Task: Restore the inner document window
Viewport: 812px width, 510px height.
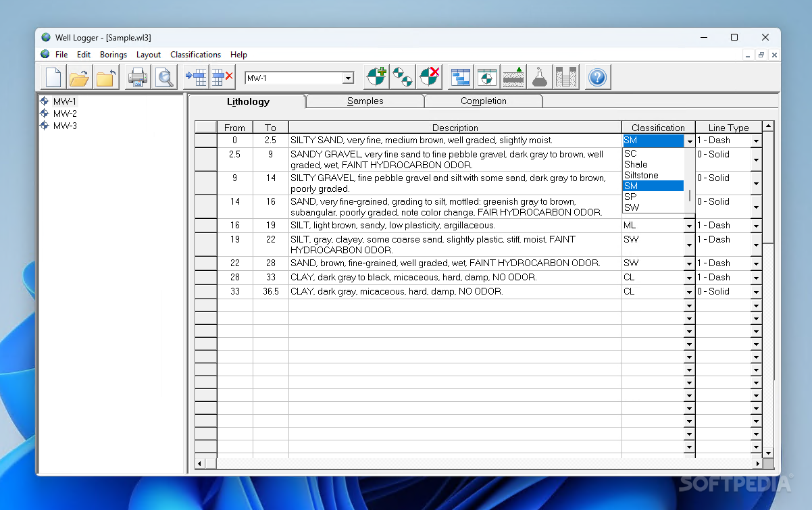Action: pos(761,55)
